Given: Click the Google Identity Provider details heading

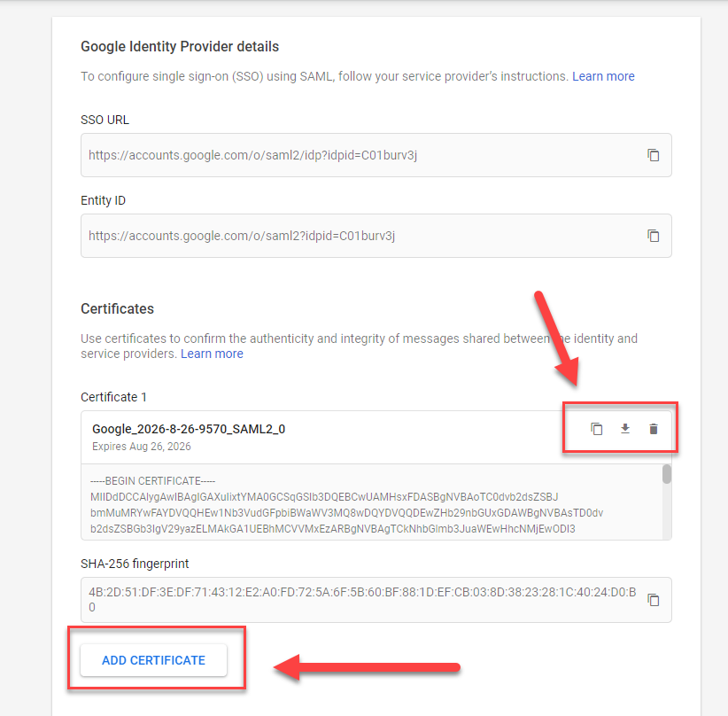Looking at the screenshot, I should (180, 46).
